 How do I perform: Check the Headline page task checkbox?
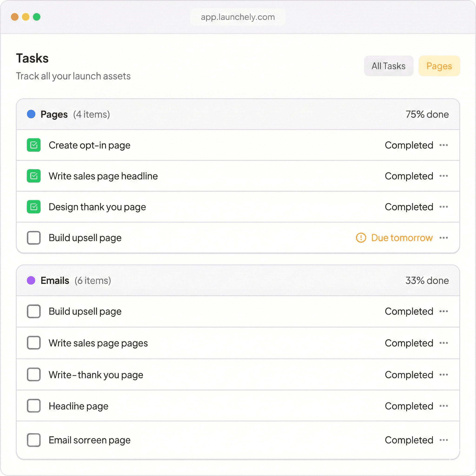(x=34, y=406)
